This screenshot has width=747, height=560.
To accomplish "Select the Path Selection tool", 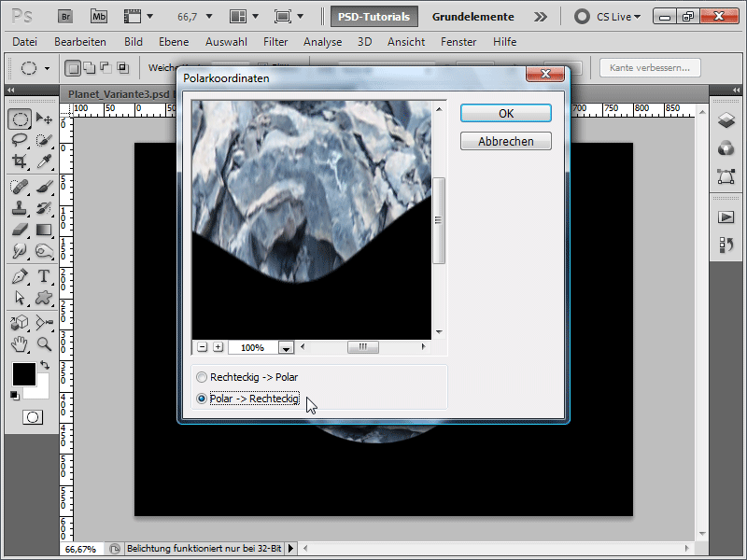I will [x=20, y=298].
